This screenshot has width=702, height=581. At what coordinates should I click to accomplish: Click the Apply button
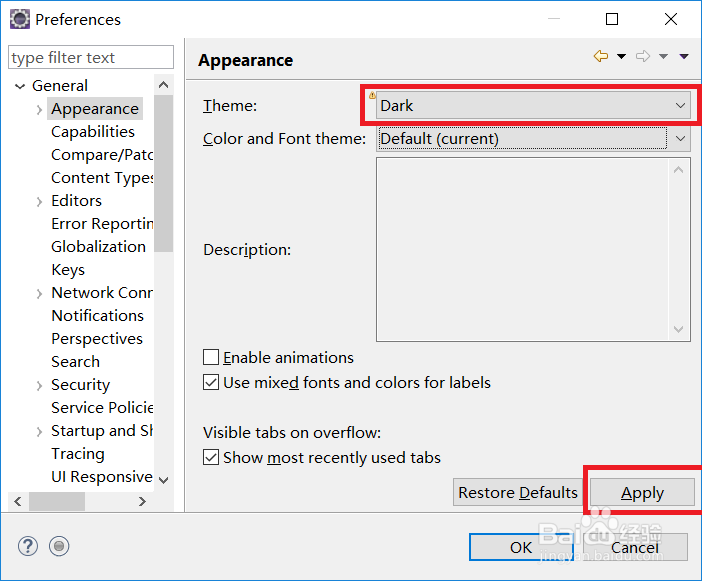(x=642, y=492)
